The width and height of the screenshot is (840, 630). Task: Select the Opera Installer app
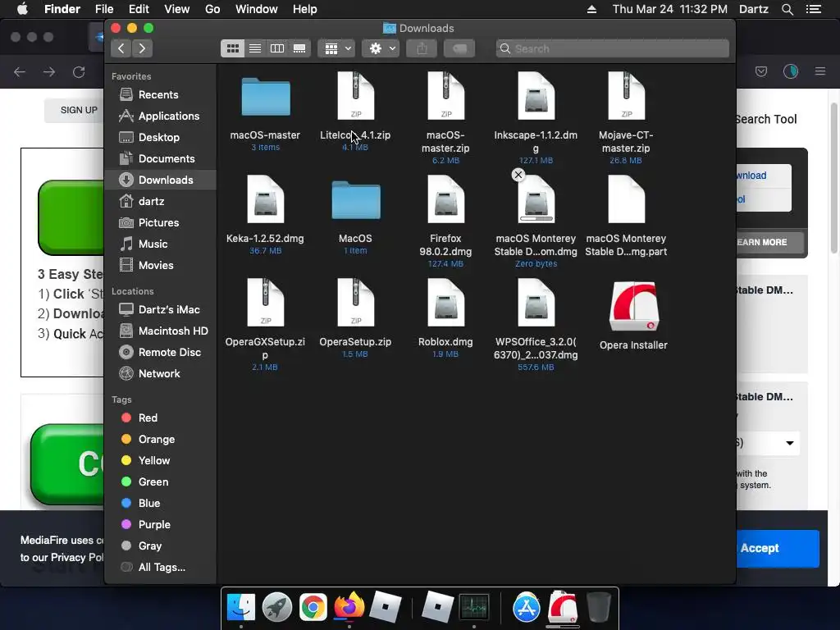pyautogui.click(x=634, y=307)
